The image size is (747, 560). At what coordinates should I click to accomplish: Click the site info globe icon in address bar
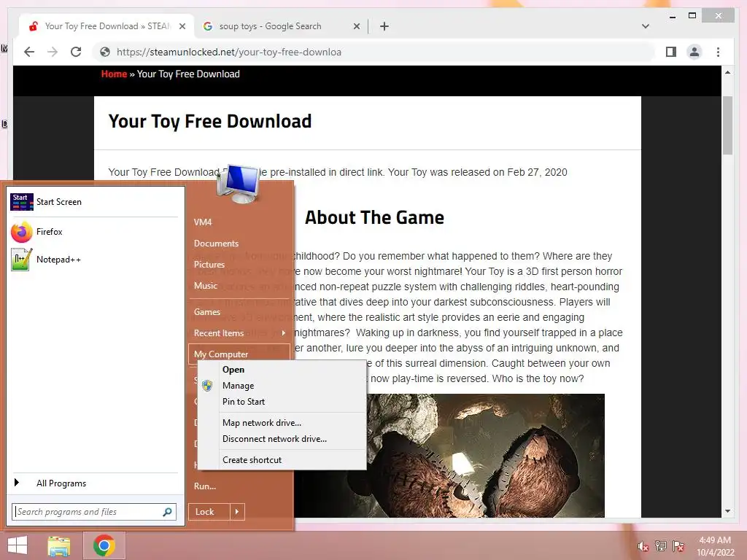click(105, 52)
